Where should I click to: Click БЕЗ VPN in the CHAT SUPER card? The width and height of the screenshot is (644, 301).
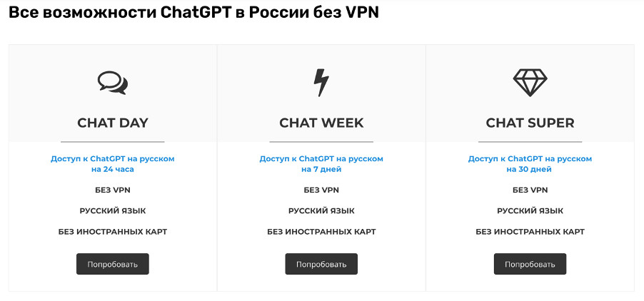(x=530, y=190)
